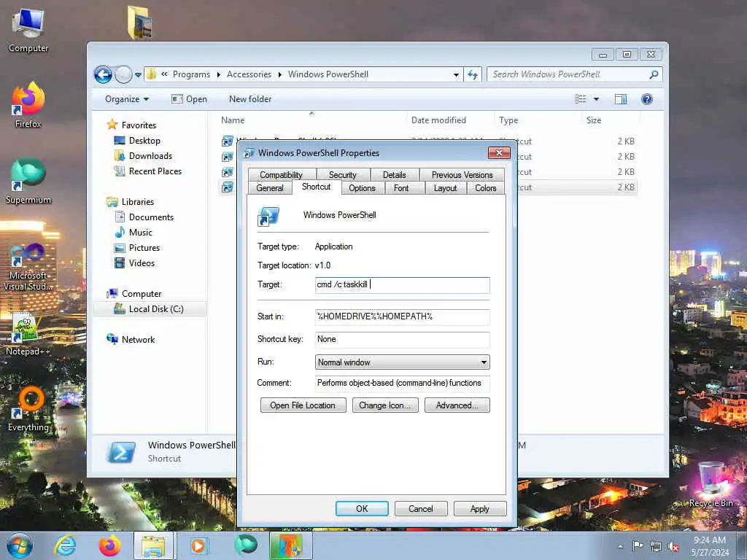Switch to the Font tab

(x=401, y=188)
